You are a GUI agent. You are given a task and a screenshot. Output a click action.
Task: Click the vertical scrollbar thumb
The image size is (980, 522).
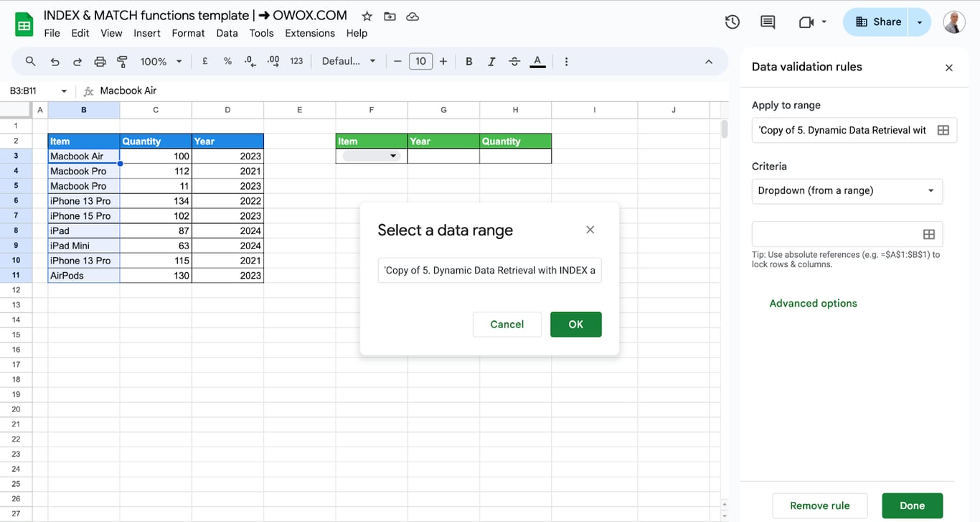(x=725, y=129)
